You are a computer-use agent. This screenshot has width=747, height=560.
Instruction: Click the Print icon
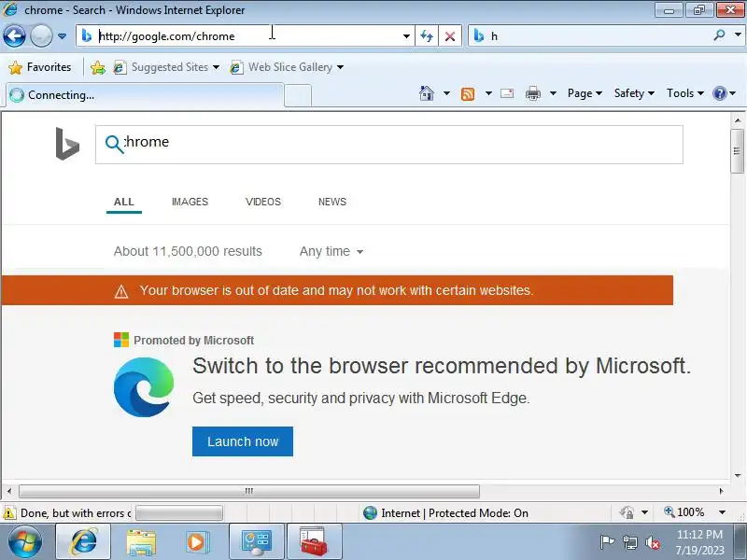click(x=532, y=93)
